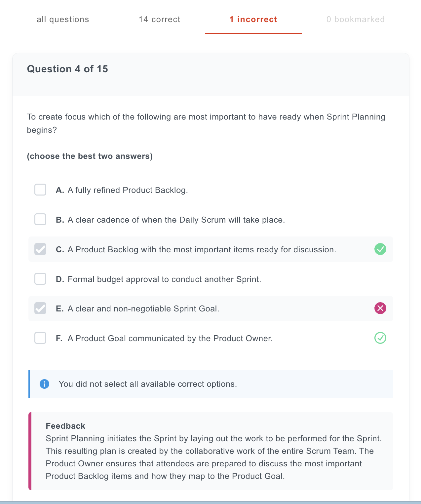The image size is (421, 504).
Task: Select checkbox D Formal budget approval
Action: (x=40, y=279)
